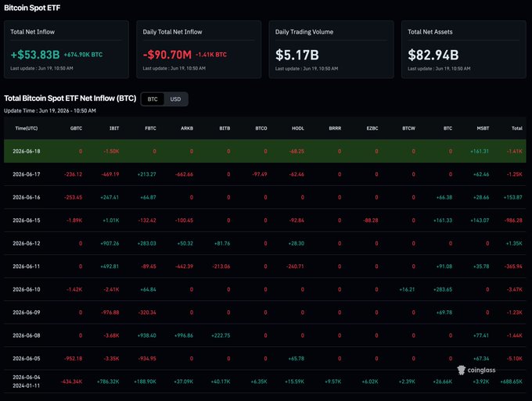Click the IBIT column header
The height and width of the screenshot is (401, 532).
coord(114,128)
